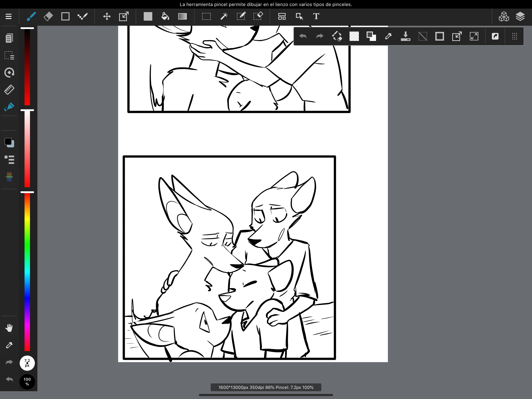Select the Eraser tool
Viewport: 532px width, 399px height.
point(48,16)
